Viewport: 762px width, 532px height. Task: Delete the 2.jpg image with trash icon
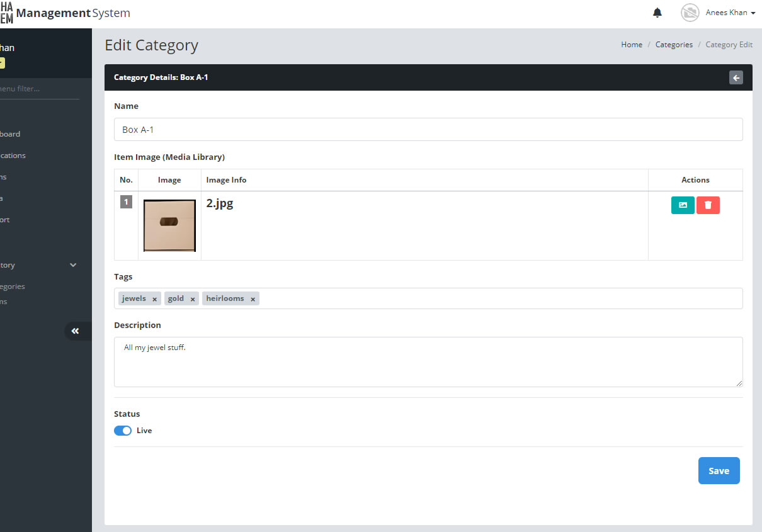click(x=708, y=205)
